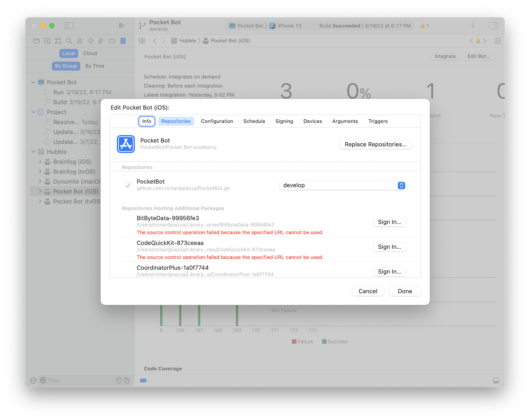Toggle the debug area icon at bottom right
The width and height of the screenshot is (530, 420).
(496, 380)
